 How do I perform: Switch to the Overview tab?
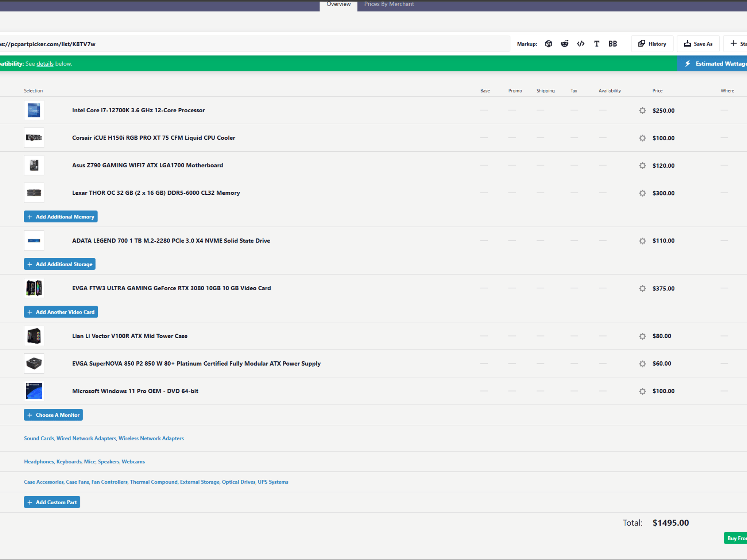pyautogui.click(x=338, y=5)
